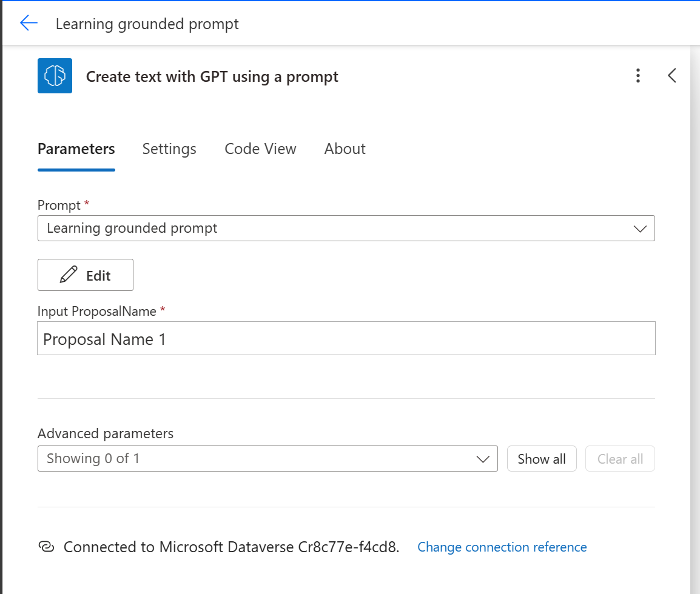Viewport: 700px width, 594px height.
Task: Open the three-dot more options menu
Action: point(638,76)
